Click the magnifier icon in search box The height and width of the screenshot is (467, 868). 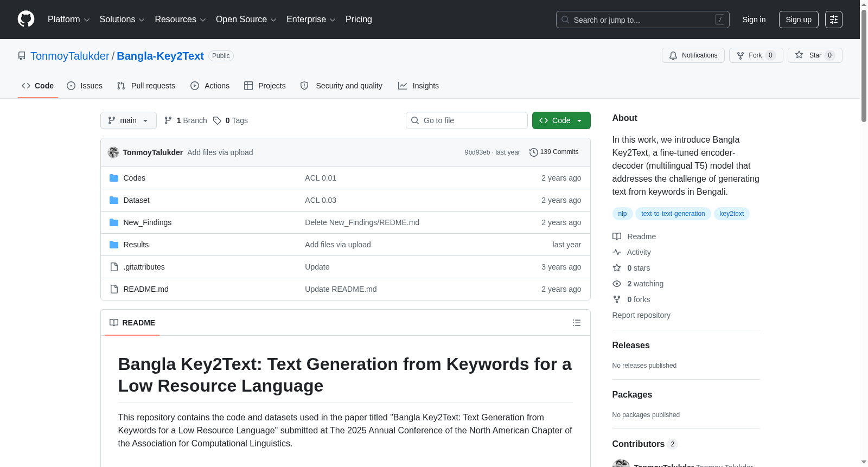[x=565, y=20]
